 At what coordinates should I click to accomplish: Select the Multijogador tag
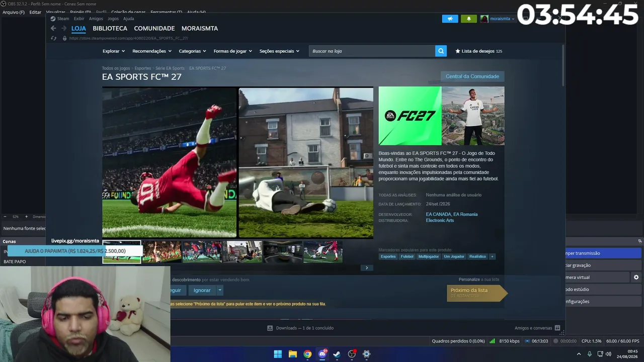point(429,256)
